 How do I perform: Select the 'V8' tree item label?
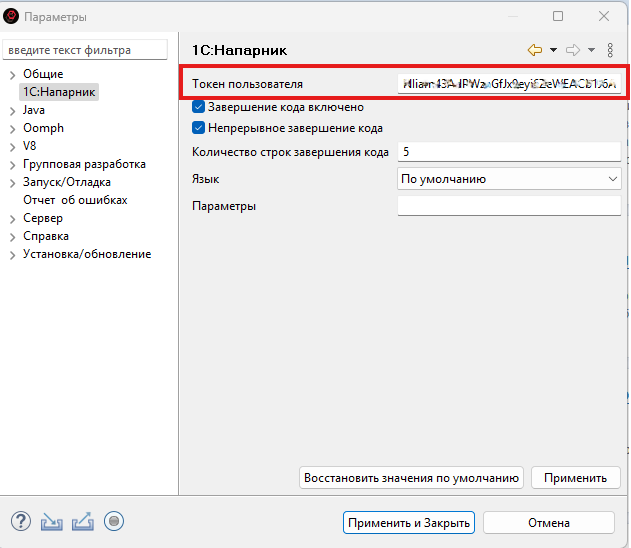[x=29, y=146]
